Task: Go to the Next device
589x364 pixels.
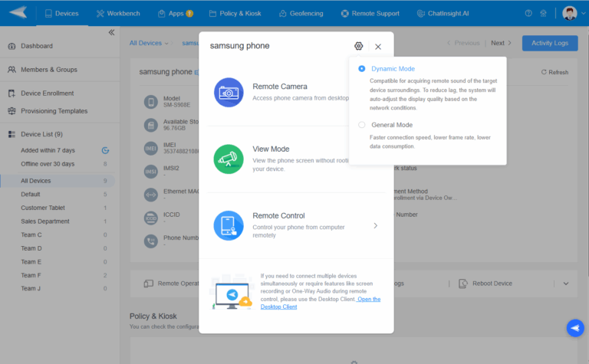Action: pyautogui.click(x=501, y=43)
